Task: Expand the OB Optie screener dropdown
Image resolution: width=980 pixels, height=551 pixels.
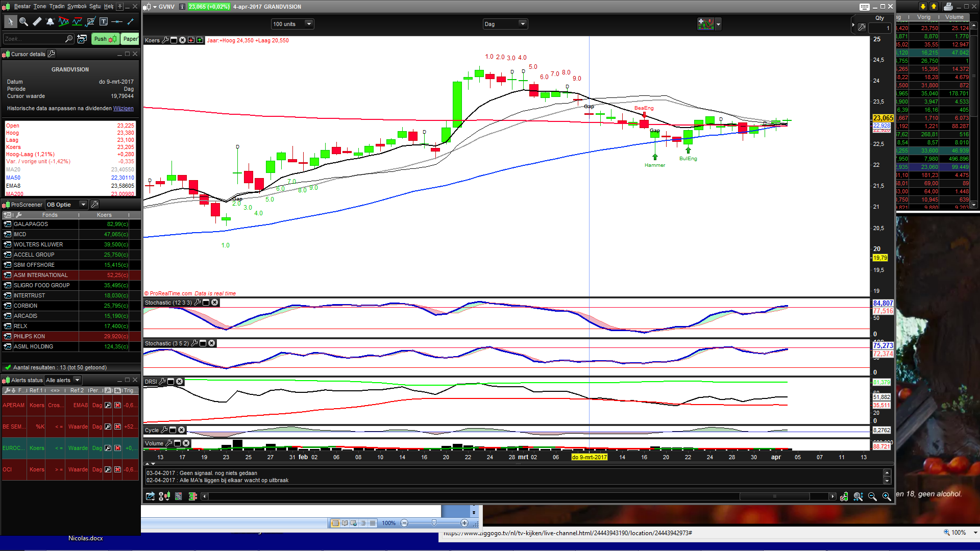Action: click(83, 205)
